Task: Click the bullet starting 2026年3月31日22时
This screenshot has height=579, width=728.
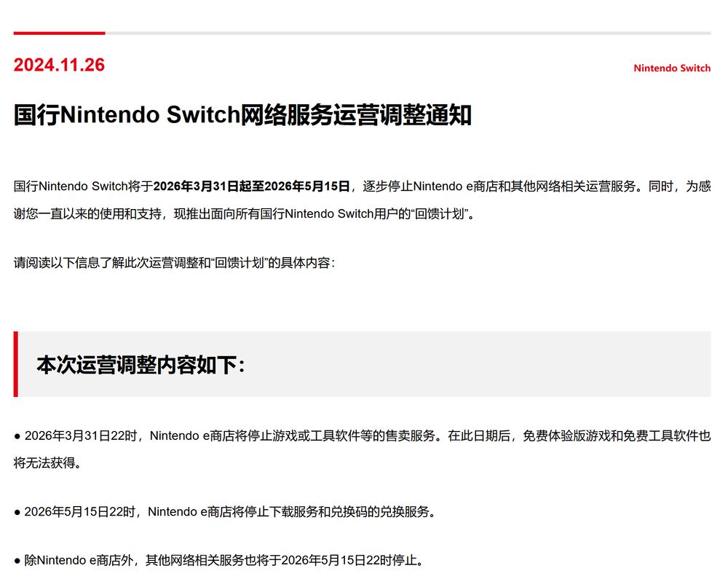Action: click(362, 449)
